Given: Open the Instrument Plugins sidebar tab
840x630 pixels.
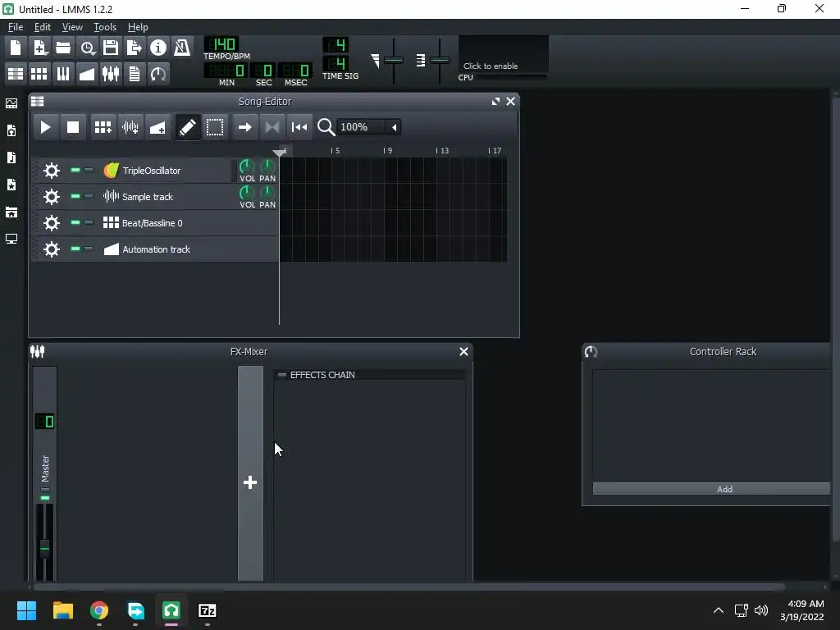Looking at the screenshot, I should click(11, 103).
